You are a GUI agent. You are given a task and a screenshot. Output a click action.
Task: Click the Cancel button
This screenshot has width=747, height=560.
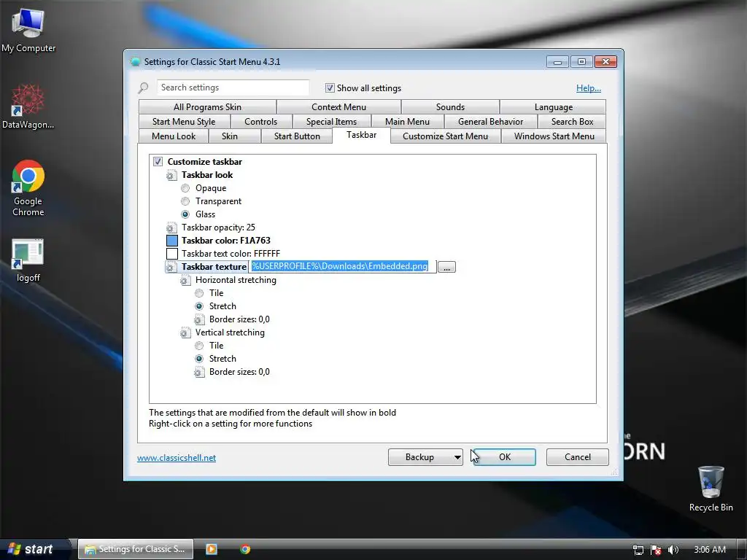pyautogui.click(x=578, y=457)
